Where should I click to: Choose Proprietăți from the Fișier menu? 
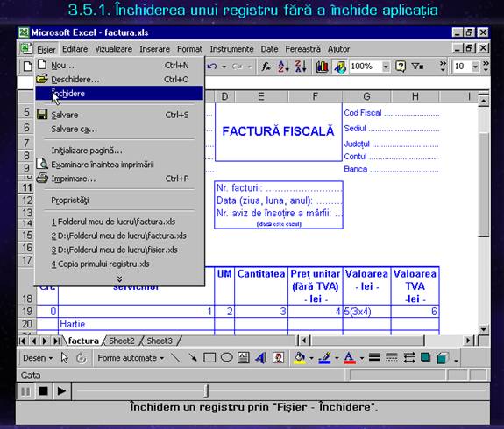(119, 200)
